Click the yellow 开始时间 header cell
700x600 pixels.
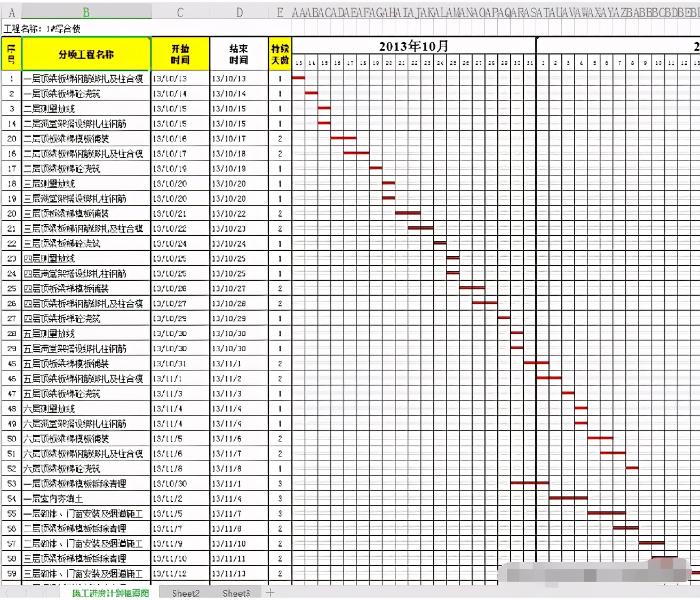tap(180, 54)
